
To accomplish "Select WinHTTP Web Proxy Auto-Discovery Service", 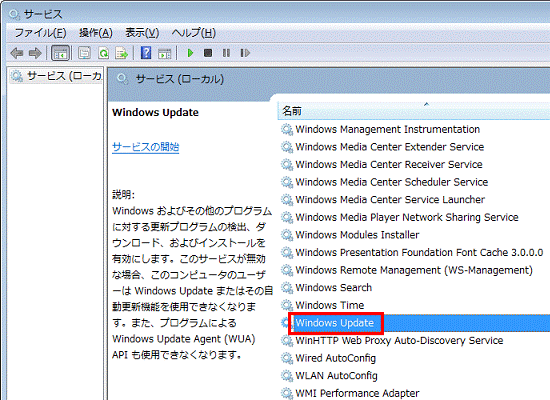I will click(415, 340).
